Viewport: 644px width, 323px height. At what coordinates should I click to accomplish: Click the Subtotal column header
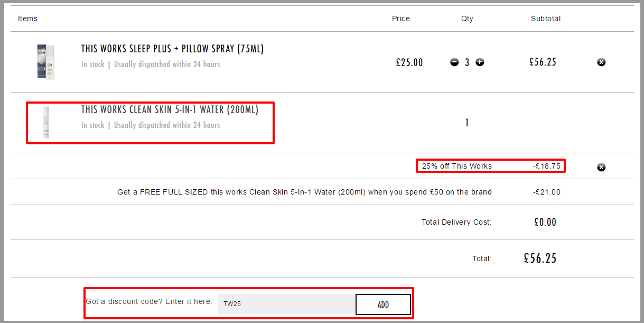[x=546, y=19]
